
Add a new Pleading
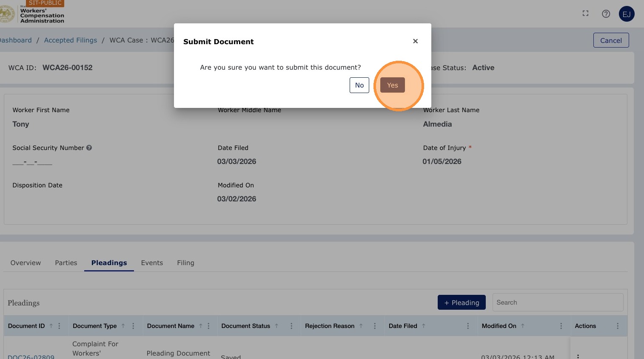tap(462, 302)
